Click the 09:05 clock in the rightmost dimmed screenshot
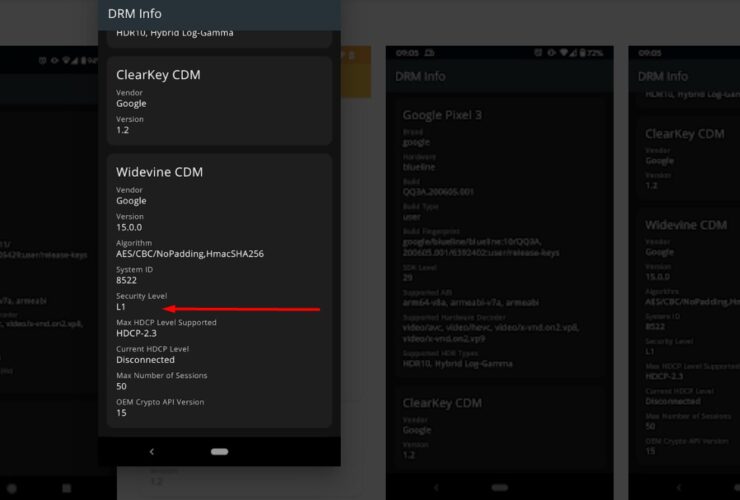Image resolution: width=740 pixels, height=500 pixels. pos(650,53)
